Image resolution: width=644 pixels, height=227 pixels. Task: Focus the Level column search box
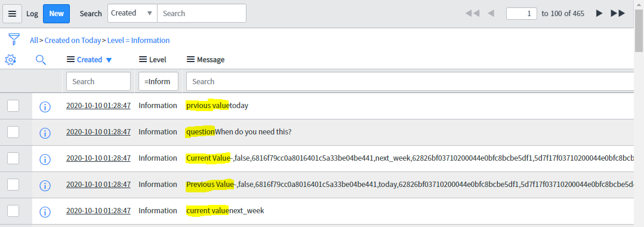[x=159, y=81]
